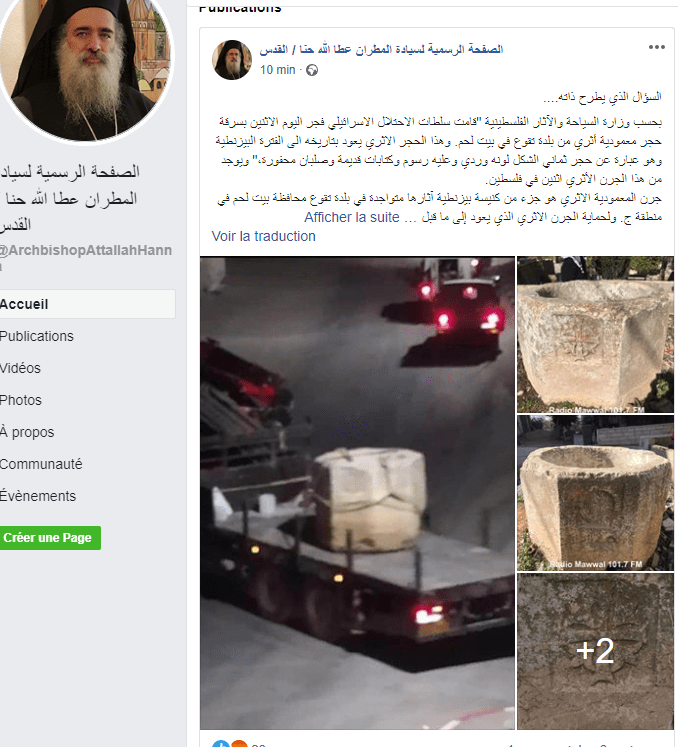Click the public globe privacy icon
Image resolution: width=678 pixels, height=747 pixels.
click(312, 70)
